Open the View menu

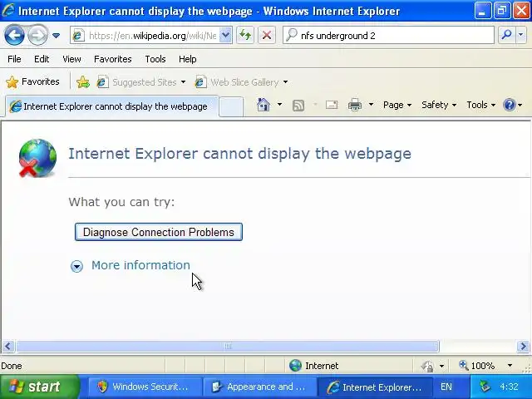click(x=71, y=59)
